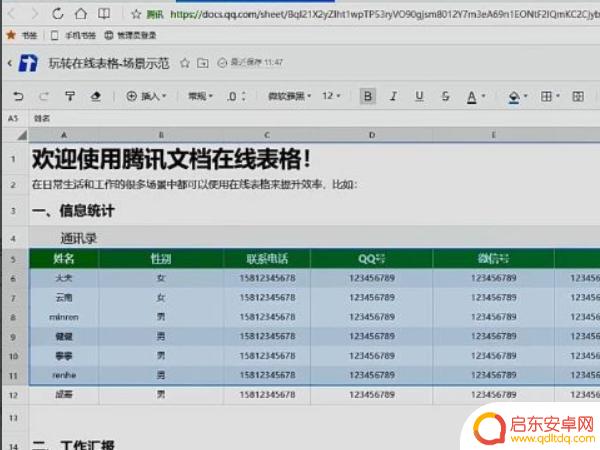
Task: Select column E header
Action: coord(493,135)
